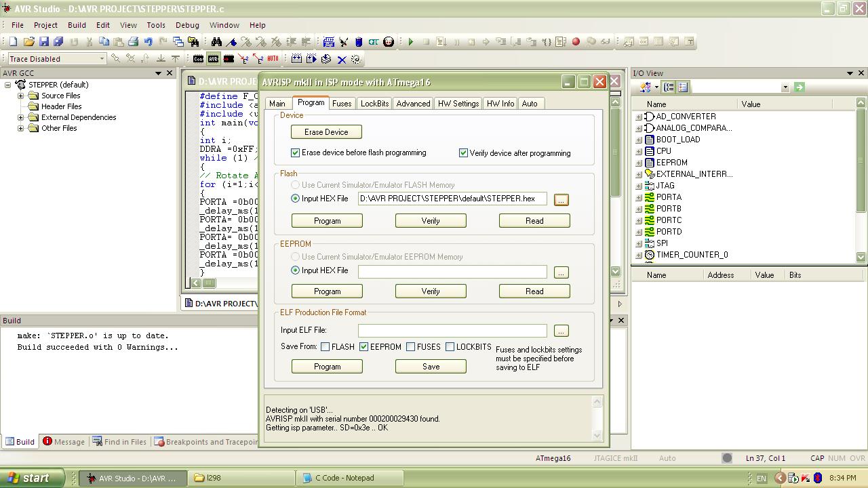
Task: Check the FLASH Save From checkbox
Action: [x=325, y=347]
